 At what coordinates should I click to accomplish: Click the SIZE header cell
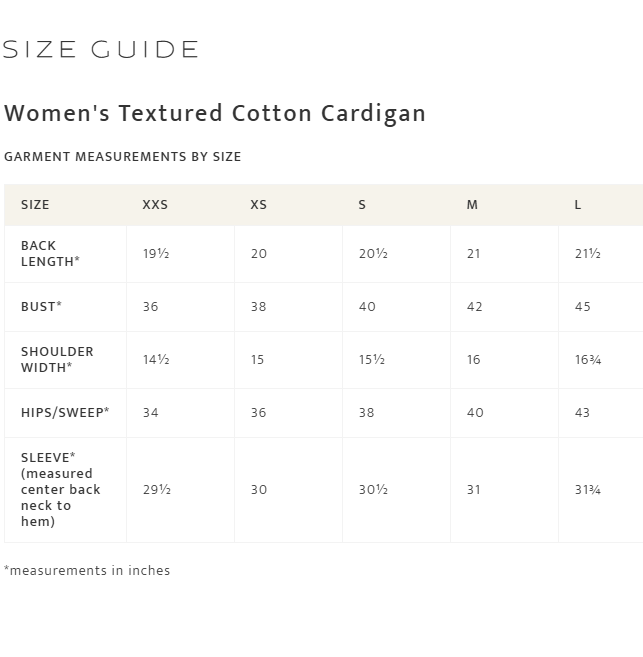click(x=35, y=205)
